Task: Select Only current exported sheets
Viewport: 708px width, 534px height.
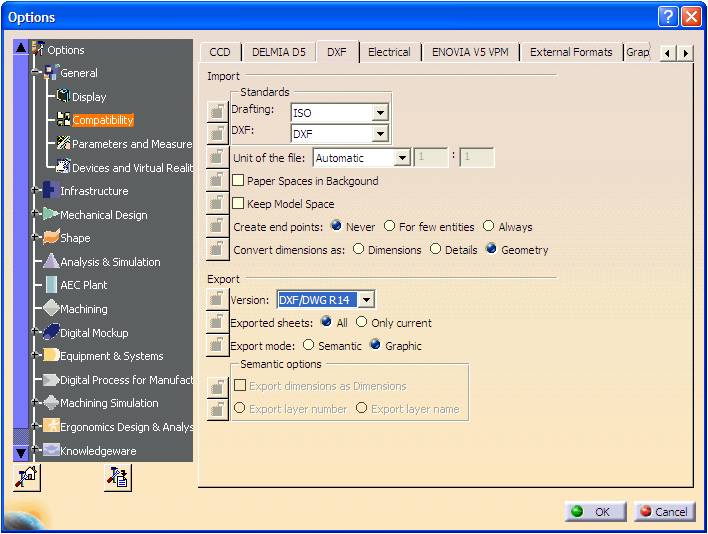Action: 361,322
